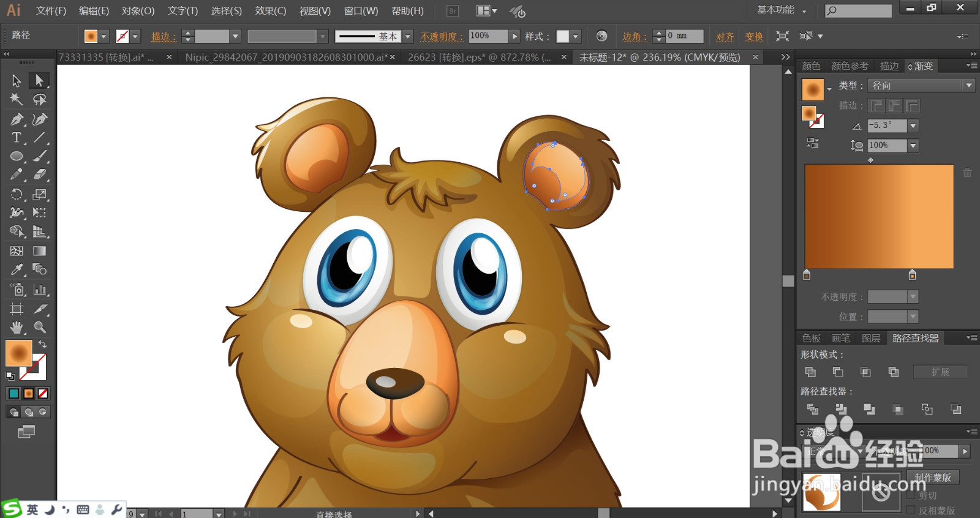
Task: Click Divide pathfinder icon
Action: [813, 408]
